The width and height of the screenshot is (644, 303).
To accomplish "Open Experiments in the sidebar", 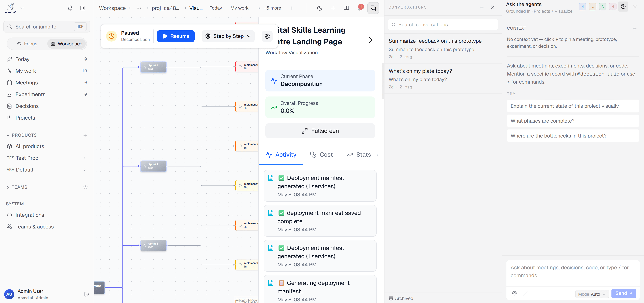I will pos(47,94).
